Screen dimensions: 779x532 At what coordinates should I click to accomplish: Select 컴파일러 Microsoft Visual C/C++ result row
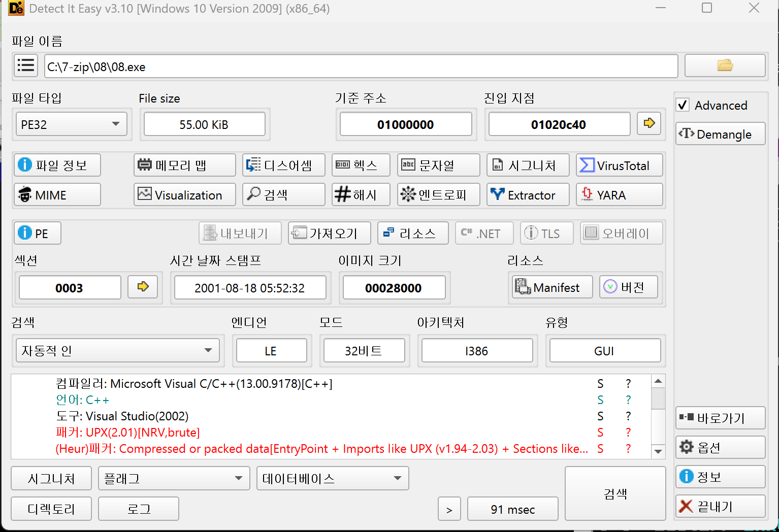pos(330,384)
